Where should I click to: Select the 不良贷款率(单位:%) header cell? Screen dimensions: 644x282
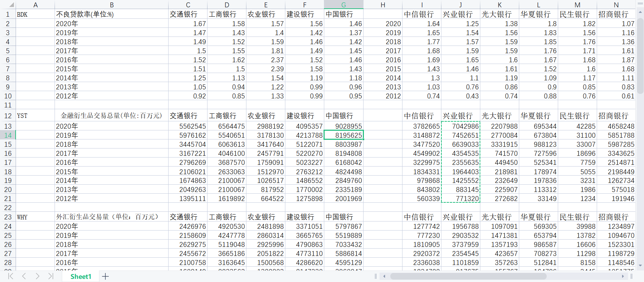[112, 14]
